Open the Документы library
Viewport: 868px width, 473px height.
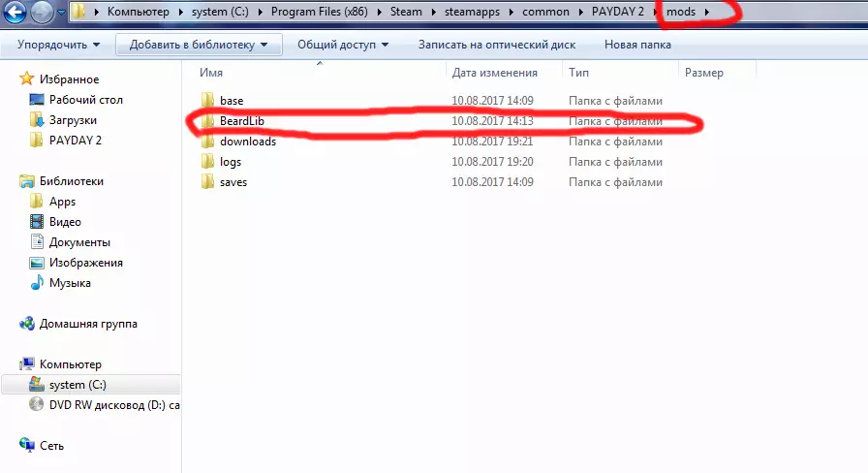79,242
